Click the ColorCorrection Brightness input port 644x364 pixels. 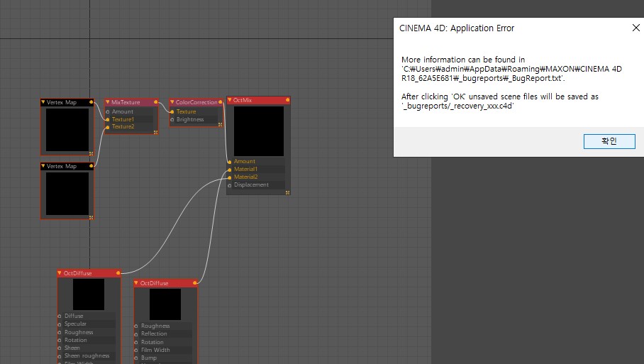(x=172, y=119)
